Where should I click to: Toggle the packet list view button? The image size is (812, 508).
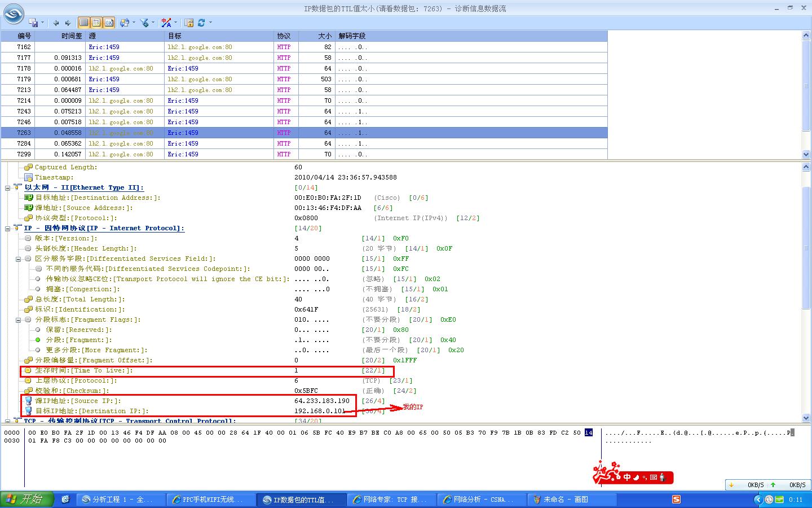[84, 23]
